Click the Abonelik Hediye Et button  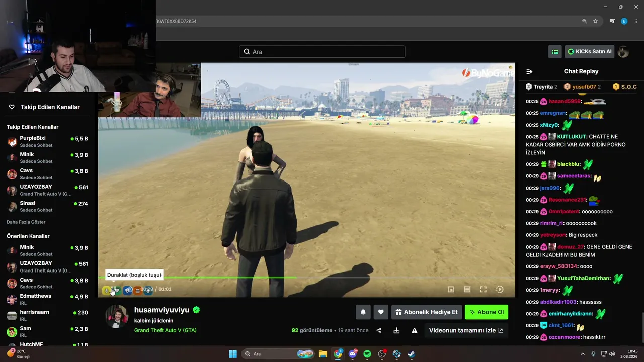click(x=427, y=312)
